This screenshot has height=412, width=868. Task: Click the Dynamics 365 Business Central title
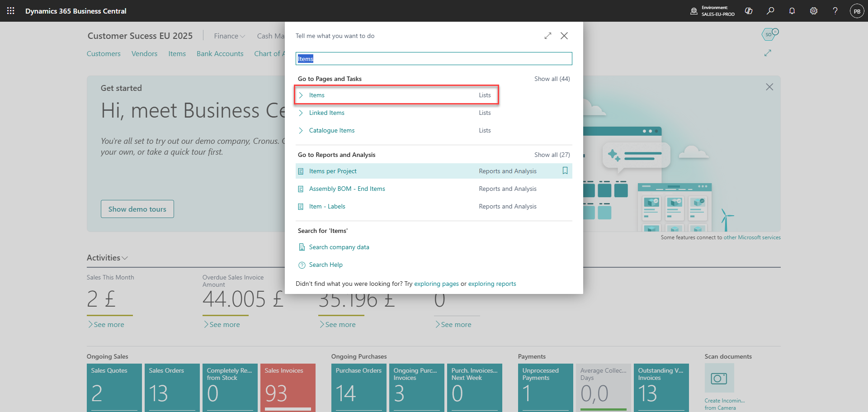click(x=76, y=11)
